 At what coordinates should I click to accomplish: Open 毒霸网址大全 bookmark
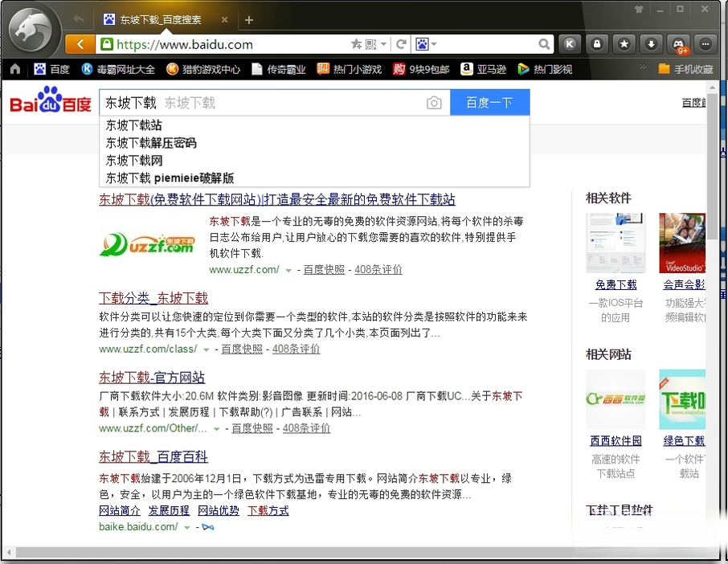(118, 69)
